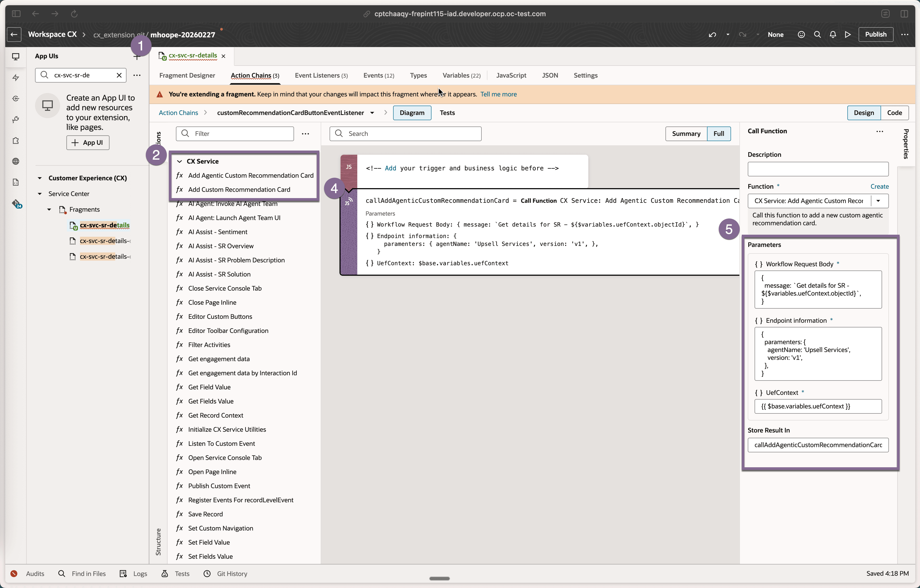Click the Preview play icon

848,34
